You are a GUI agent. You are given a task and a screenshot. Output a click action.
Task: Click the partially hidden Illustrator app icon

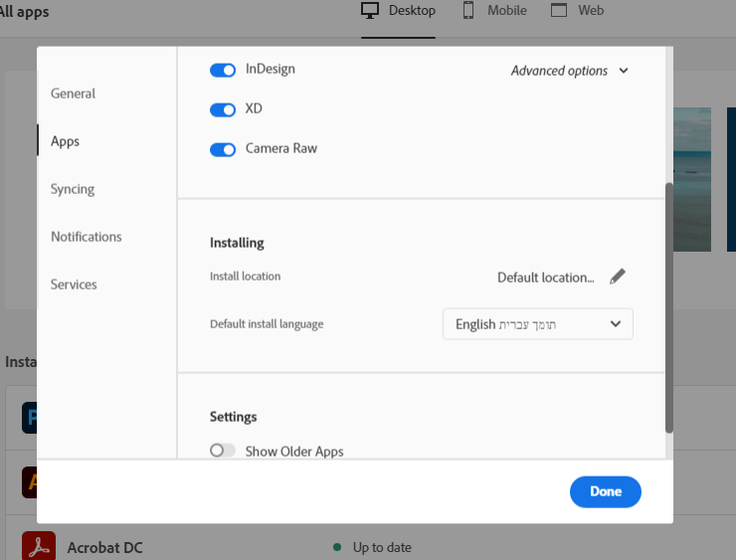click(29, 482)
